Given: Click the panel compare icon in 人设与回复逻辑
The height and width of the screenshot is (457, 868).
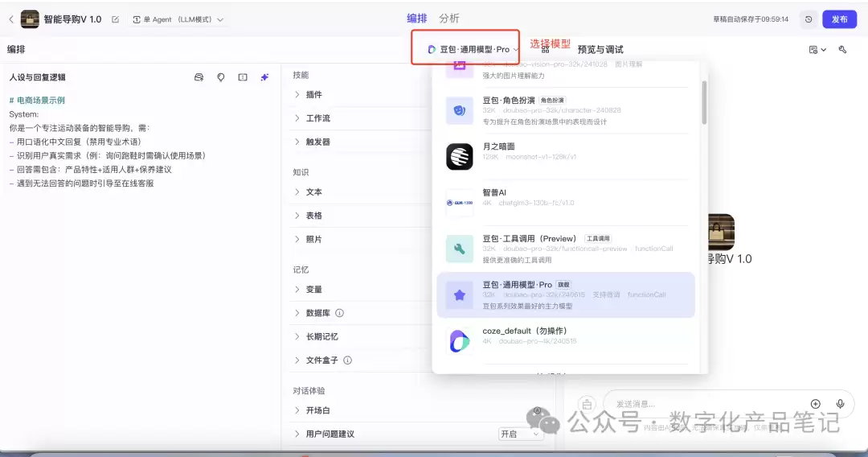Looking at the screenshot, I should (x=243, y=77).
